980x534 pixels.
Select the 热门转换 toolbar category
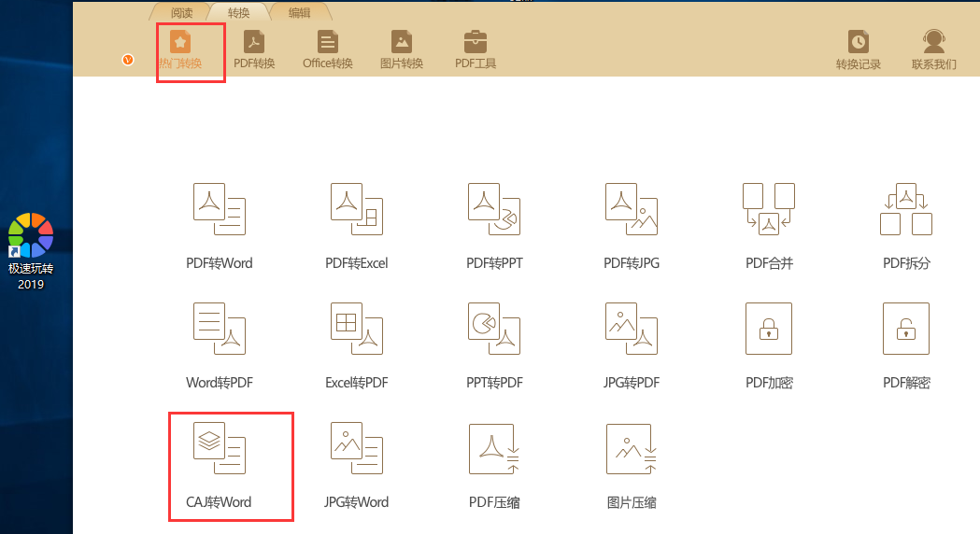(180, 49)
